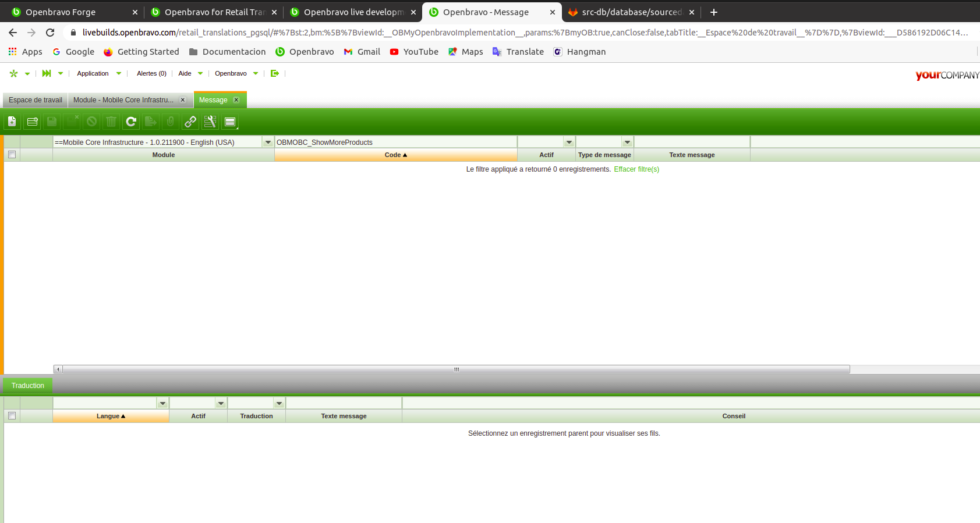Sort Traduction grid by Langue column header
This screenshot has width=980, height=523.
111,416
